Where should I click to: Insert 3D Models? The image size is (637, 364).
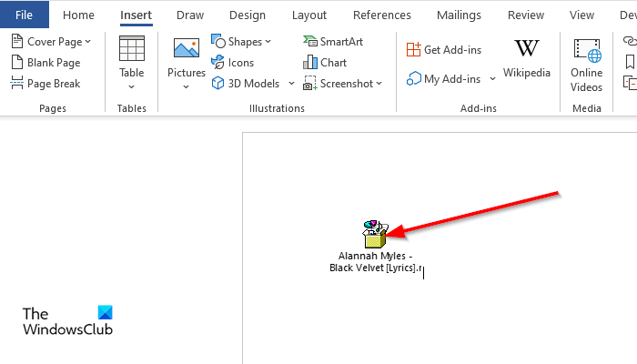[248, 84]
